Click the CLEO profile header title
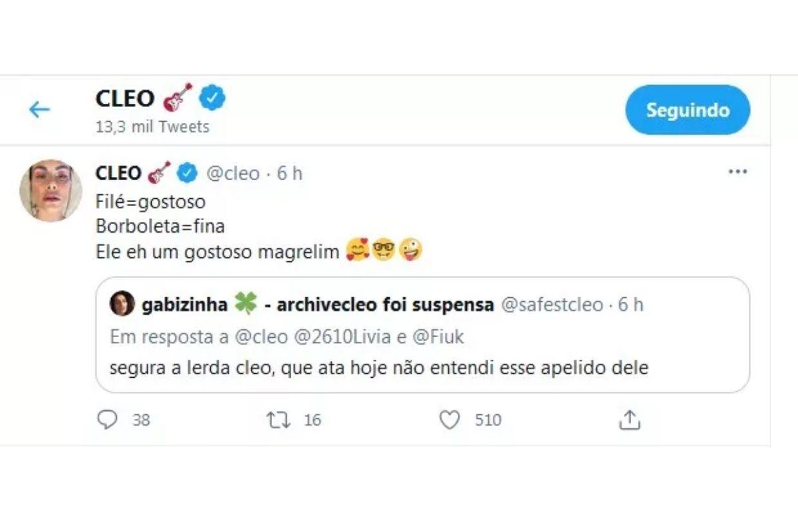This screenshot has height=532, width=798. (125, 98)
